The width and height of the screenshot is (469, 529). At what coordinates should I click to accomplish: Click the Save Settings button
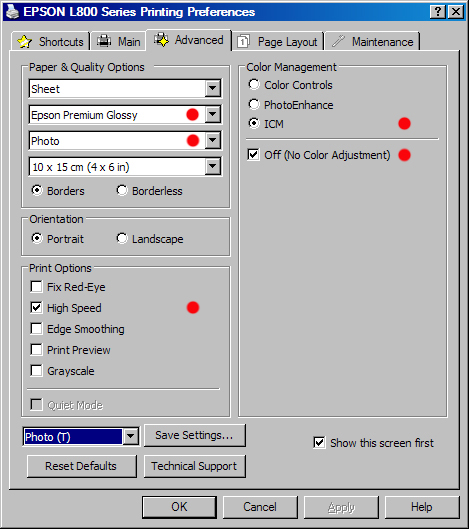pos(195,435)
